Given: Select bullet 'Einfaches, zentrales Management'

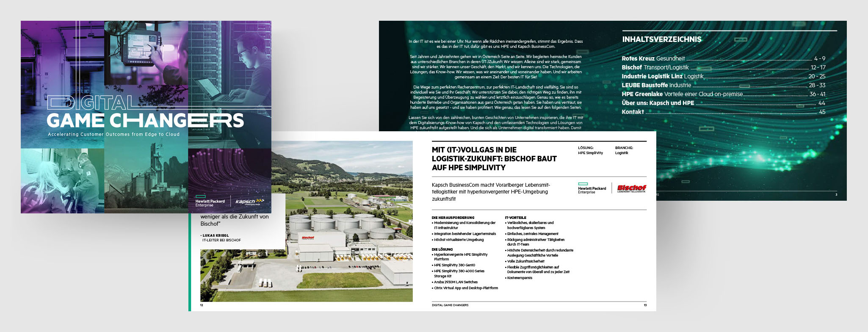Looking at the screenshot, I should [x=532, y=234].
